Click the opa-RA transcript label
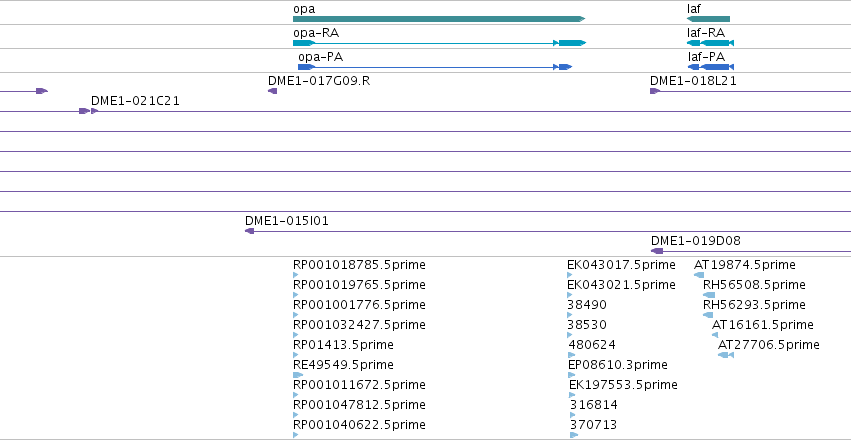851x440 pixels. click(316, 33)
